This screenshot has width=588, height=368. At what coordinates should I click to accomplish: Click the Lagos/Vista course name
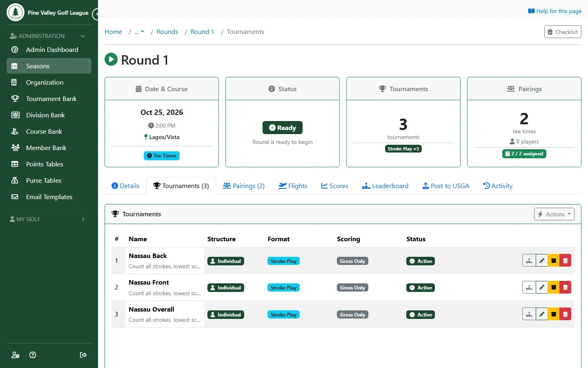(164, 137)
